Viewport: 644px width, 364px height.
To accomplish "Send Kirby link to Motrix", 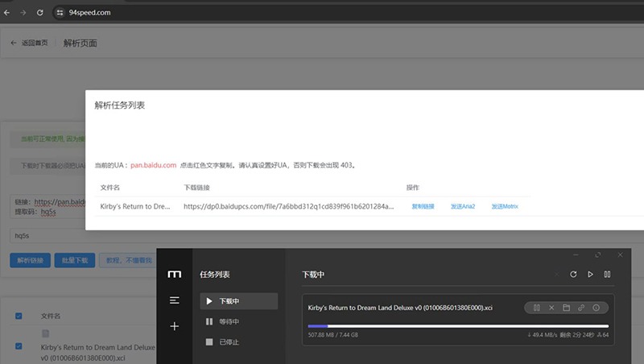I will pyautogui.click(x=505, y=206).
